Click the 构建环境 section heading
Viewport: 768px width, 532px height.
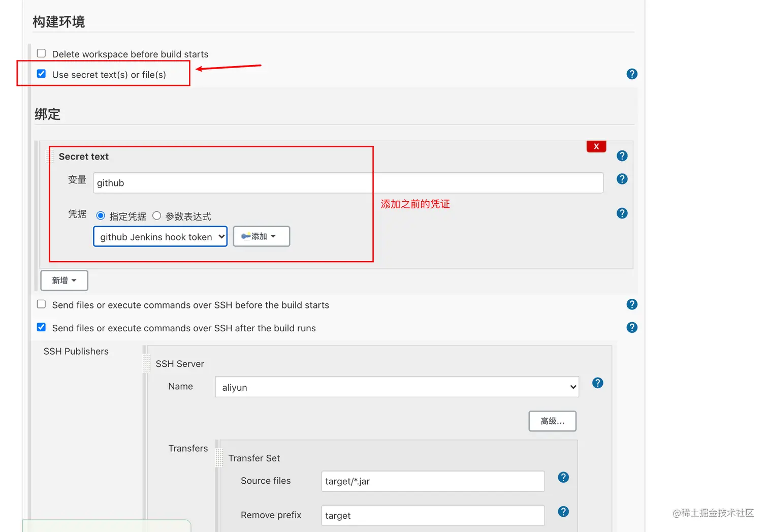click(x=59, y=22)
